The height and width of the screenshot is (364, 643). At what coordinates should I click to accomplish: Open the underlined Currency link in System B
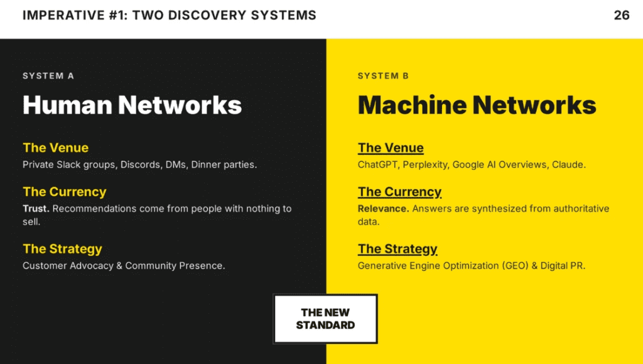click(x=399, y=192)
